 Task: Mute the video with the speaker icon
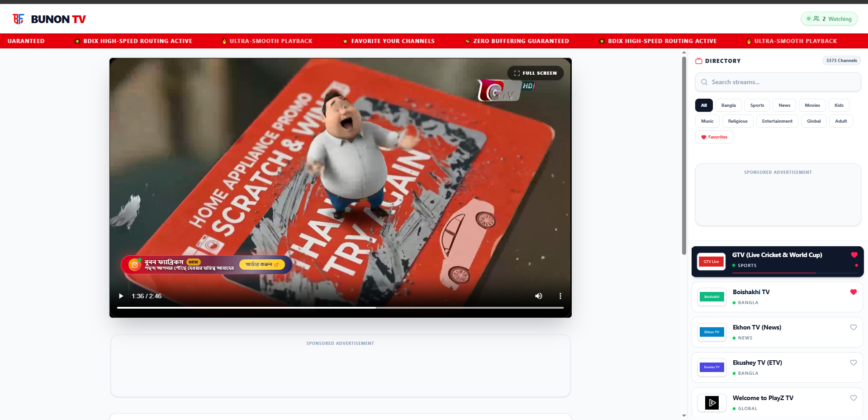tap(539, 296)
